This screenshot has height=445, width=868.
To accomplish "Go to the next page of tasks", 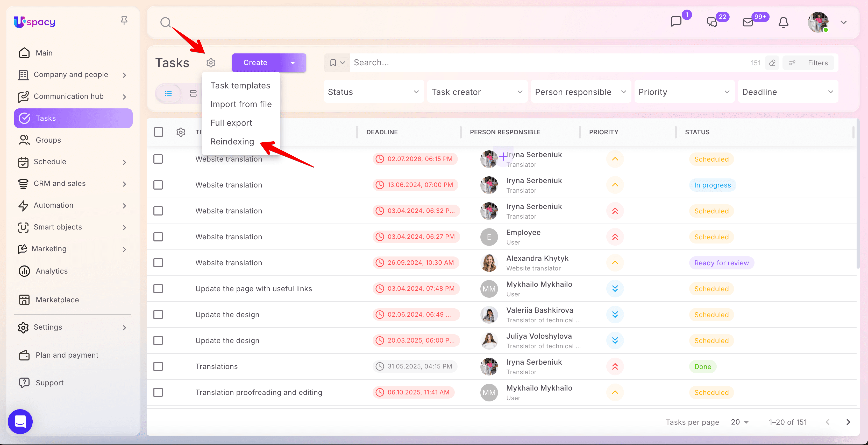I will (x=848, y=422).
